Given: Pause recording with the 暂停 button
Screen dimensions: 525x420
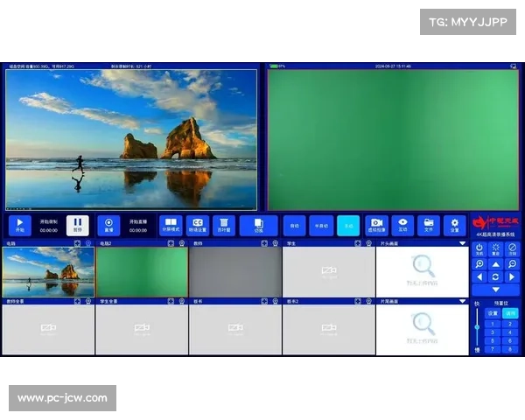Looking at the screenshot, I should tap(77, 226).
